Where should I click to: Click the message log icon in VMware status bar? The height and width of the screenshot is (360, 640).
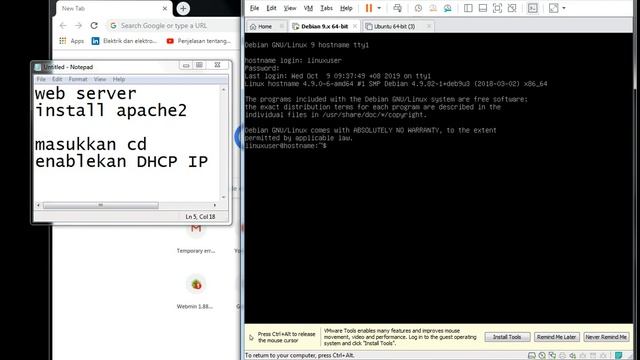(x=619, y=356)
